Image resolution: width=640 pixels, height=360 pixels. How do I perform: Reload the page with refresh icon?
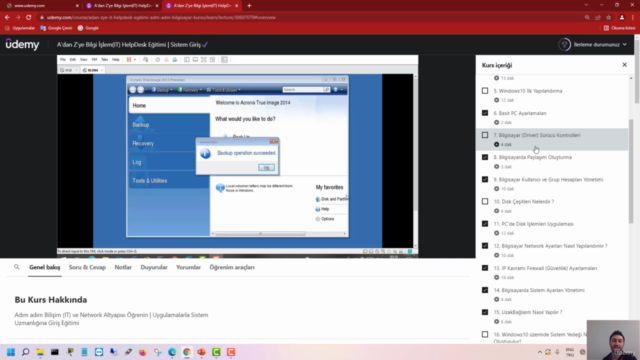[29, 18]
